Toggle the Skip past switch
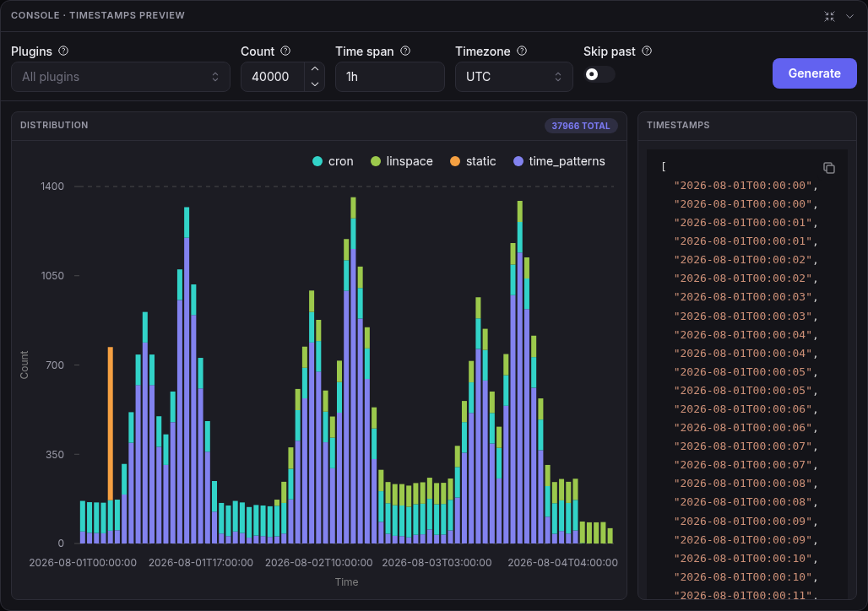 tap(599, 74)
